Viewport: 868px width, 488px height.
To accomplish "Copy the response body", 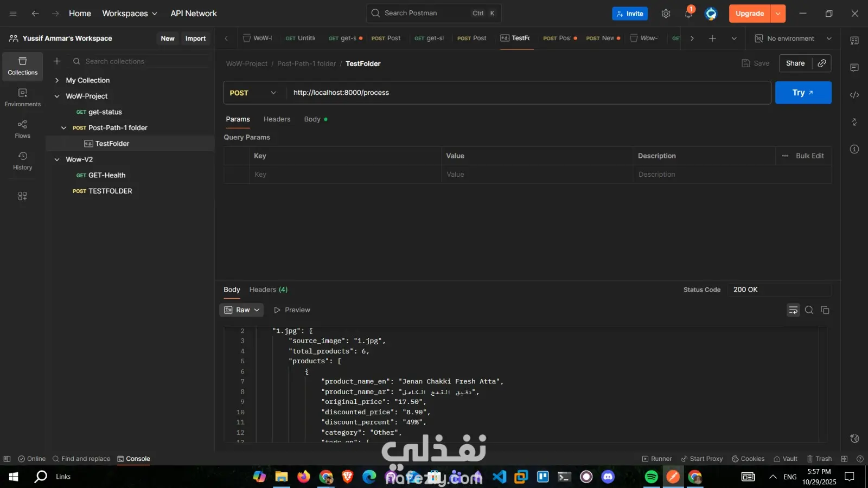I will [x=825, y=310].
